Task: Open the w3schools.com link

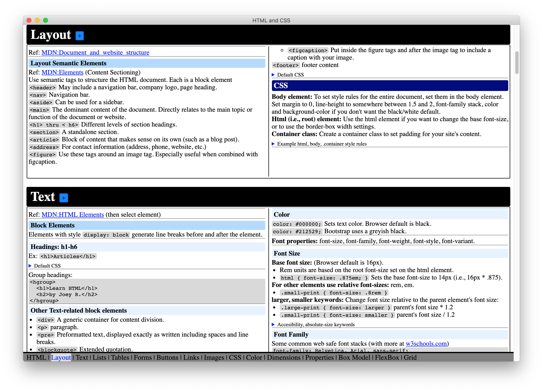Action: pyautogui.click(x=426, y=344)
